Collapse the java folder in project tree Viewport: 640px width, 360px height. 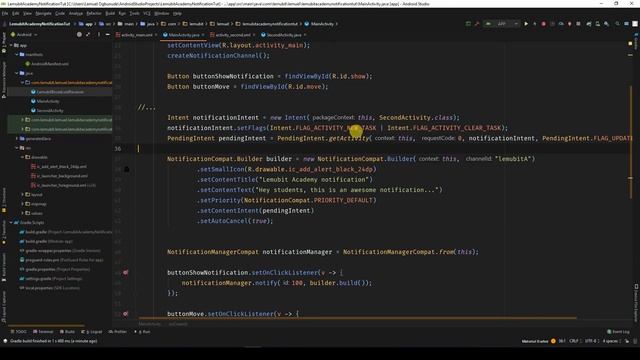(x=17, y=73)
